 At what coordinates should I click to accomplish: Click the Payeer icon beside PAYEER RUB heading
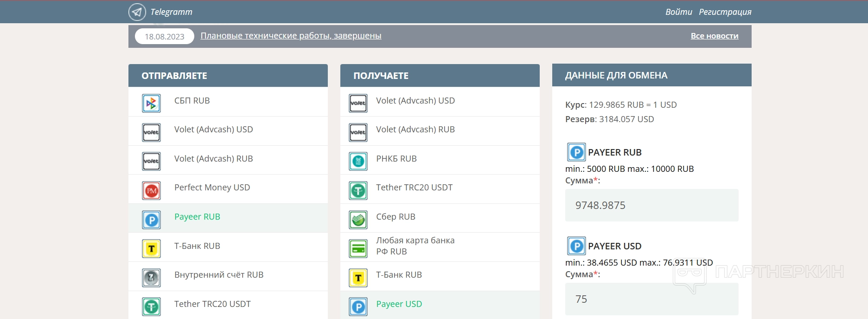[576, 152]
